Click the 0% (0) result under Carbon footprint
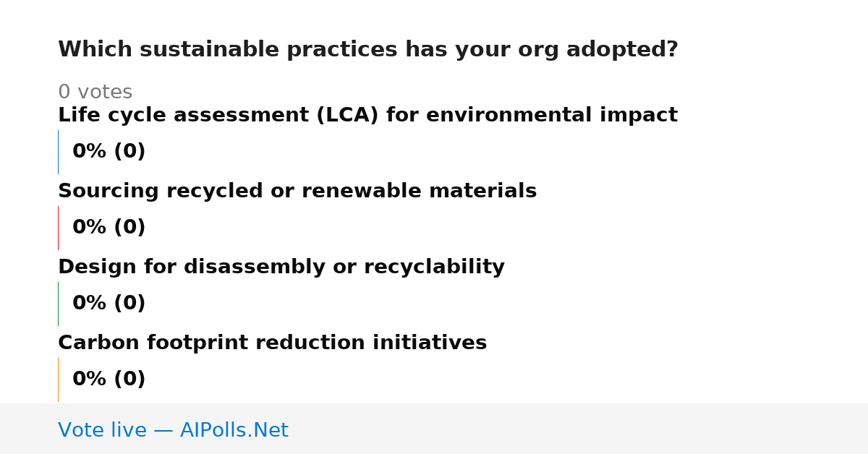The image size is (868, 454). 109,380
